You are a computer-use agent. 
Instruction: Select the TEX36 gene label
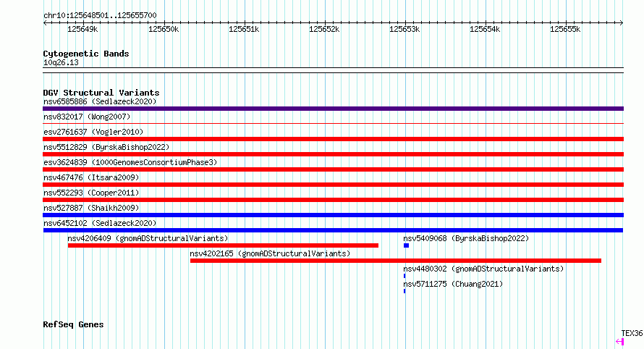tap(632, 333)
